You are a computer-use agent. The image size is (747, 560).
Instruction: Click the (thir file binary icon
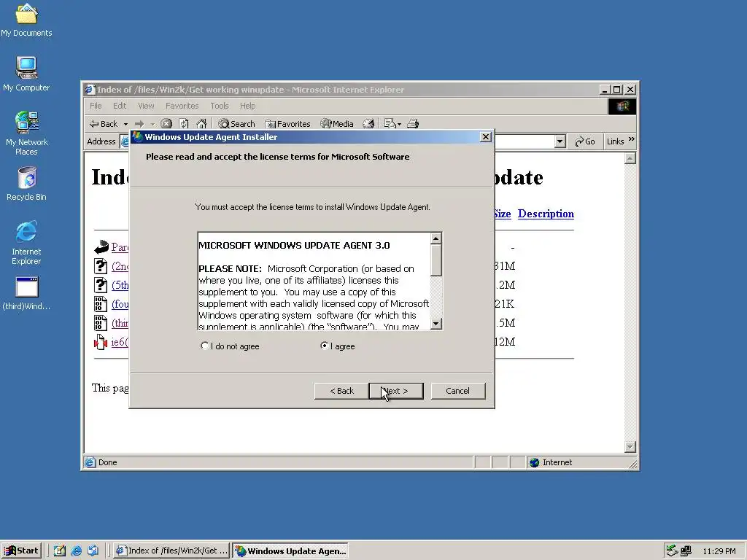click(101, 323)
